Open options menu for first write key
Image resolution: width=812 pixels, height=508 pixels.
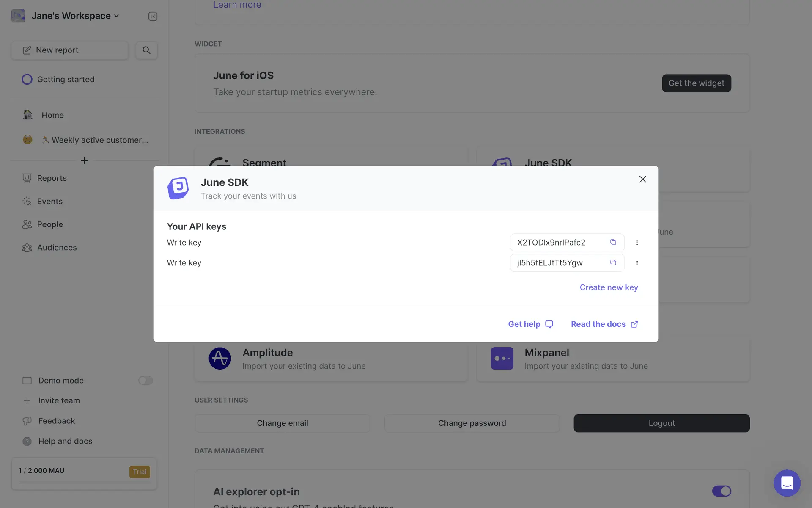point(637,243)
